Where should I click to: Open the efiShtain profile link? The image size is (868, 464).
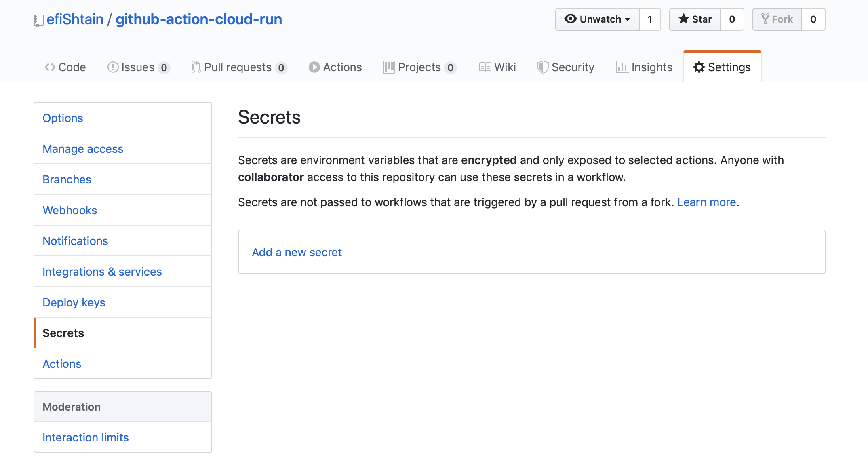pyautogui.click(x=75, y=19)
